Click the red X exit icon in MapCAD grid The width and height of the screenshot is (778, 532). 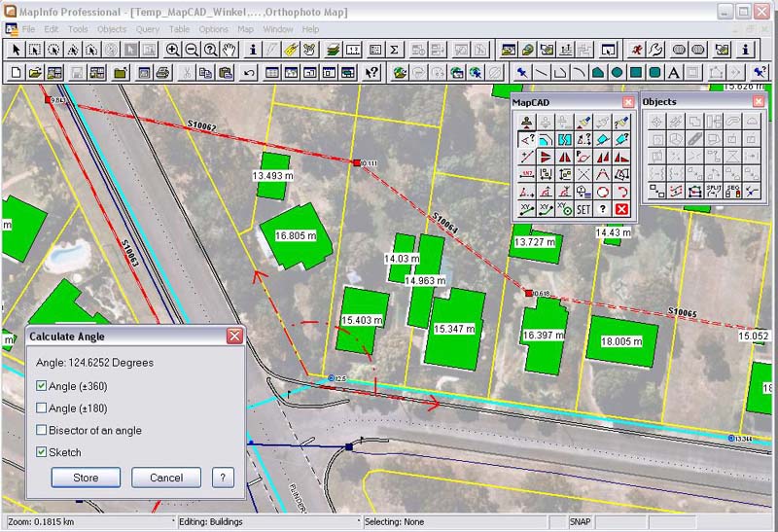[x=621, y=209]
